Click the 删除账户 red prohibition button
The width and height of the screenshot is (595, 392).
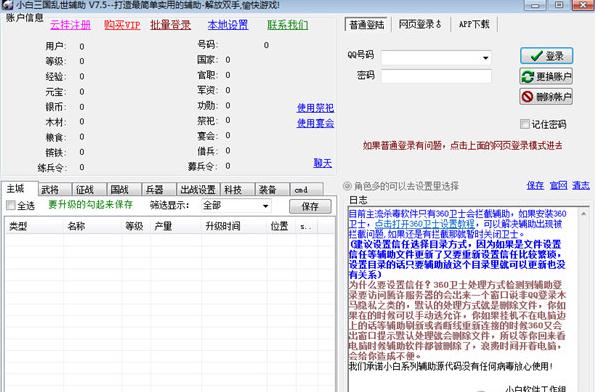(x=546, y=97)
